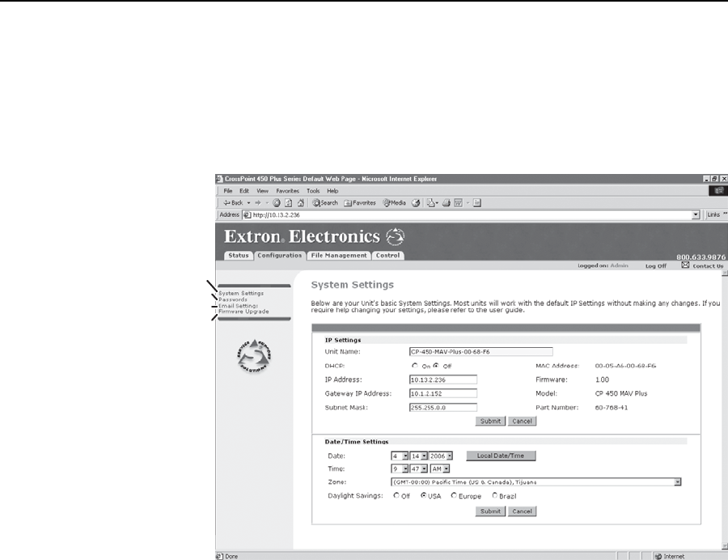Viewport: 728px width, 560px height.
Task: Print the page with the printer icon
Action: [x=447, y=203]
